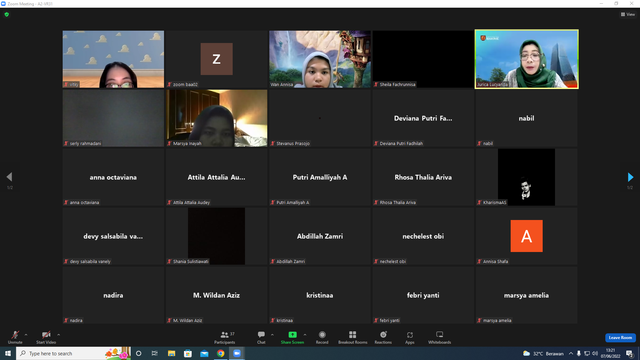Start video using the camera button
Image resolution: width=640 pixels, height=360 pixels.
[x=46, y=337]
